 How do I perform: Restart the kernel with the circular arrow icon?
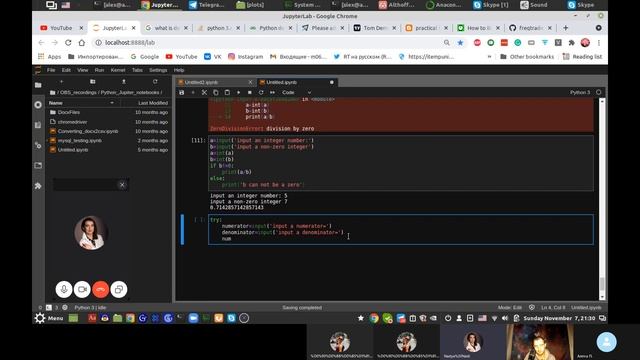(261, 92)
